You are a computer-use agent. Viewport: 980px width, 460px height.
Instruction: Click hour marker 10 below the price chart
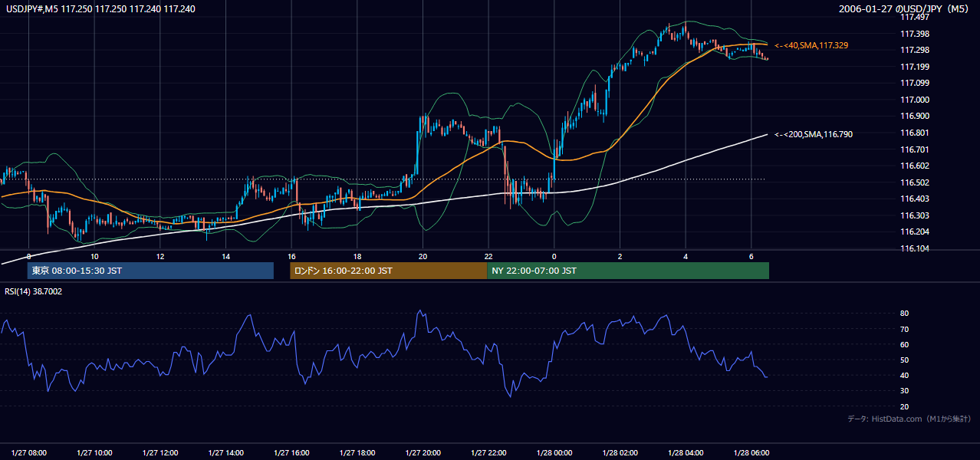(x=94, y=257)
